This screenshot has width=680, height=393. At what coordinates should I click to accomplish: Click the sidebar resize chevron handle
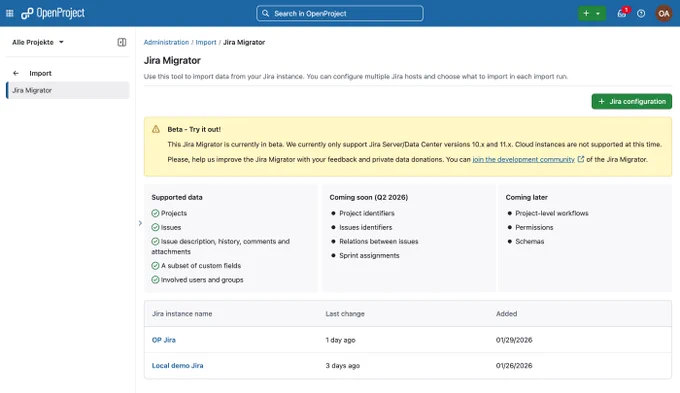140,223
